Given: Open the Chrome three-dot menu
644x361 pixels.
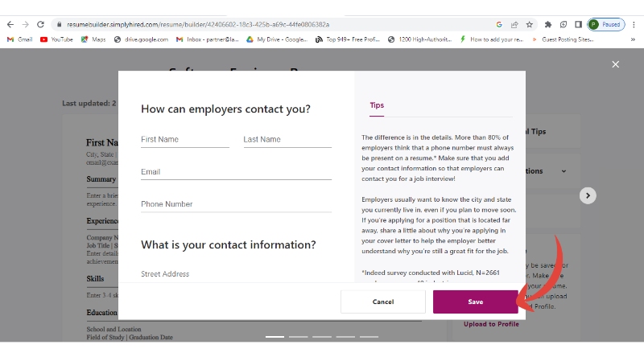Looking at the screenshot, I should coord(634,25).
